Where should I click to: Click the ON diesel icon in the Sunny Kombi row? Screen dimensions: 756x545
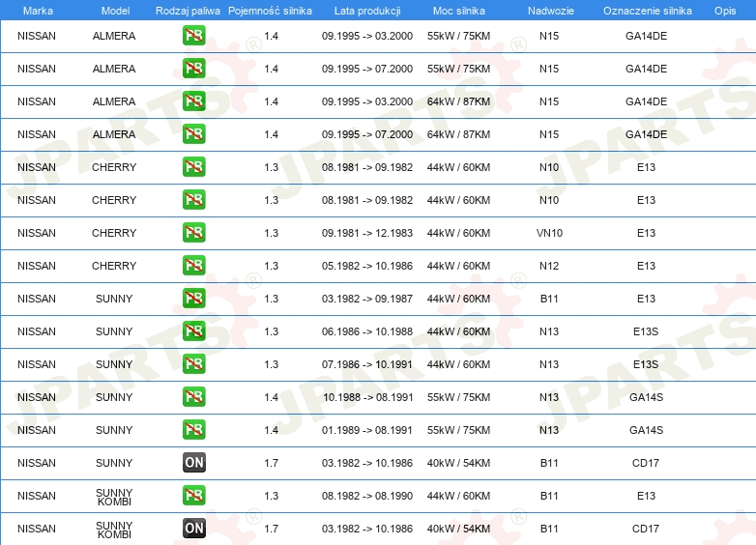point(193,528)
